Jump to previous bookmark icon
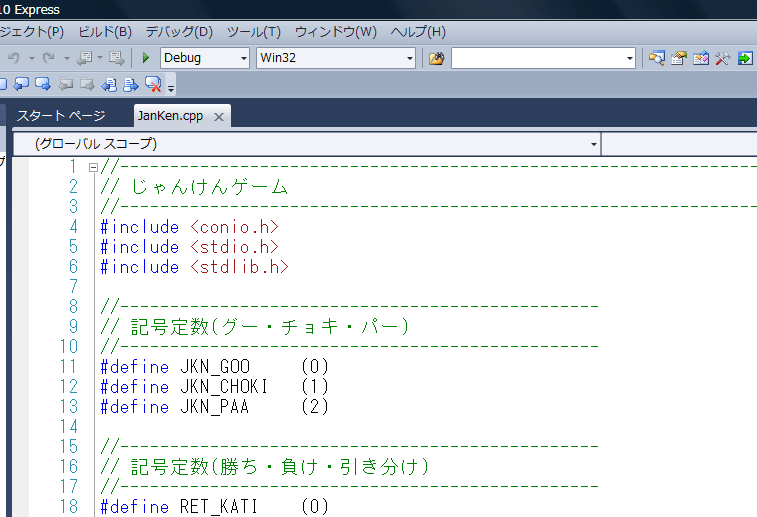Image resolution: width=757 pixels, height=517 pixels. [21, 84]
